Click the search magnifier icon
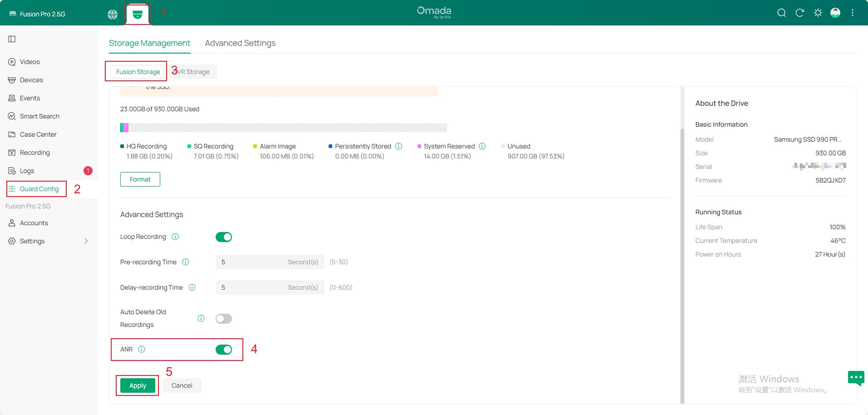Screen dimensions: 868x415 [x=781, y=13]
